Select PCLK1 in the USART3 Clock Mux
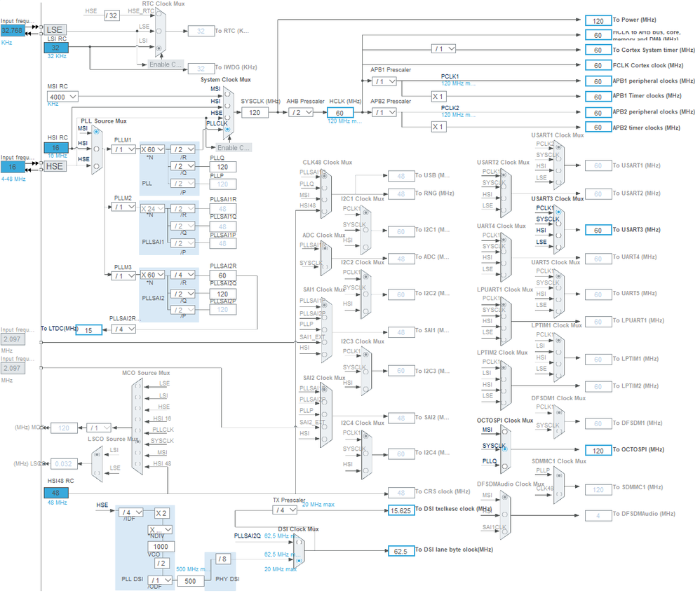This screenshot has height=593, width=700. click(558, 212)
